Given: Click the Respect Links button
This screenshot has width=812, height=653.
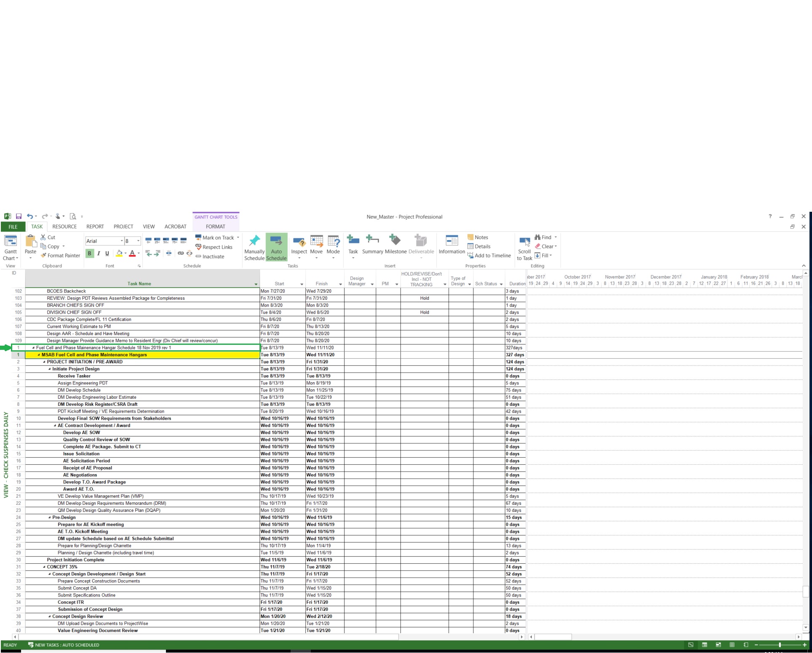Looking at the screenshot, I should [x=214, y=247].
